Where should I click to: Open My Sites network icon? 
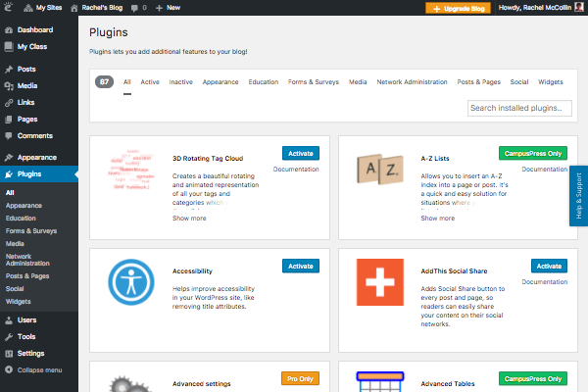coord(28,8)
